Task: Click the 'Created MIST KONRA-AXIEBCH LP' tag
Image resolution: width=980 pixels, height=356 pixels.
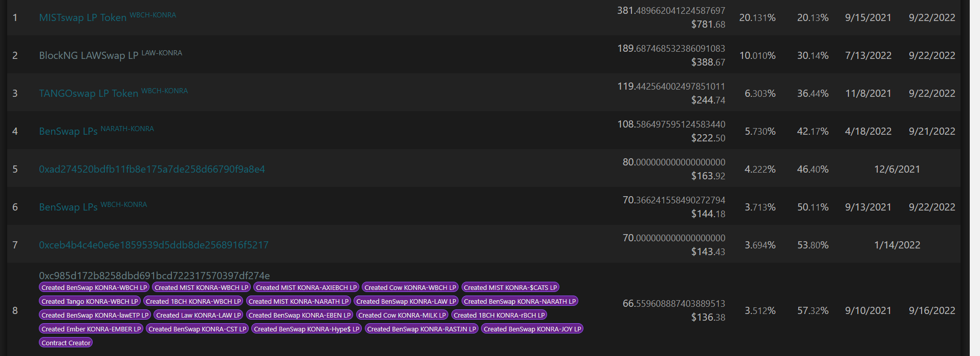Action: (x=306, y=287)
